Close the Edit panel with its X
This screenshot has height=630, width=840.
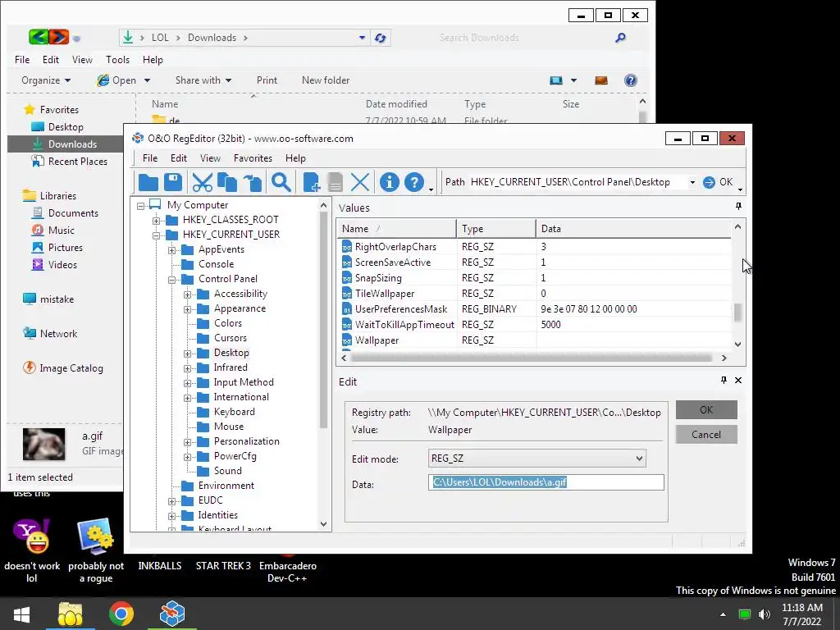(x=738, y=380)
